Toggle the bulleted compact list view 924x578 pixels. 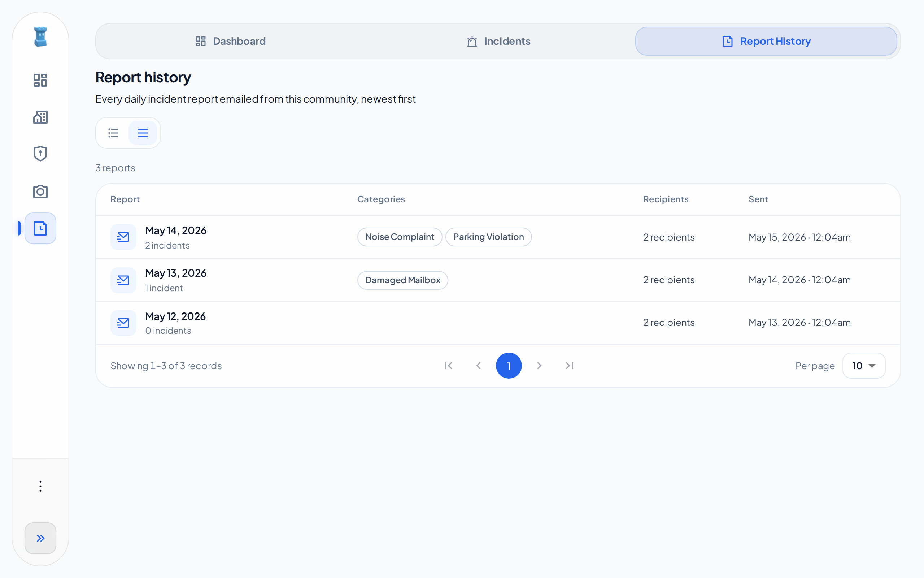[x=113, y=133]
